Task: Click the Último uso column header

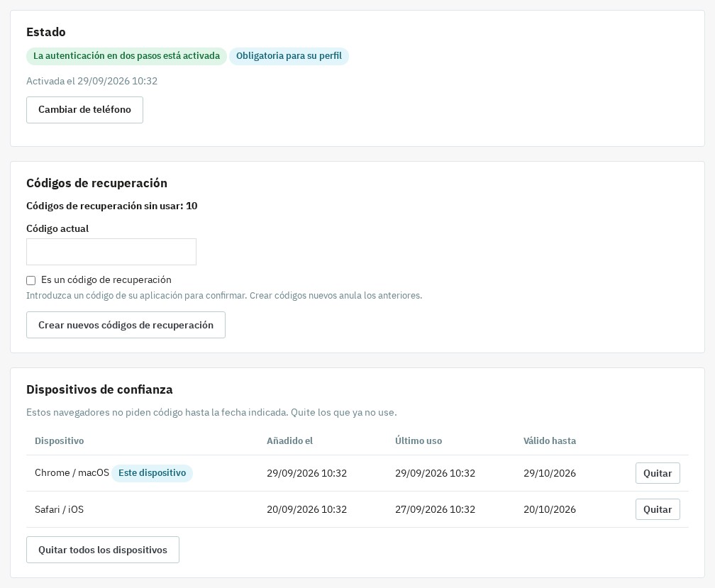Action: [x=419, y=440]
